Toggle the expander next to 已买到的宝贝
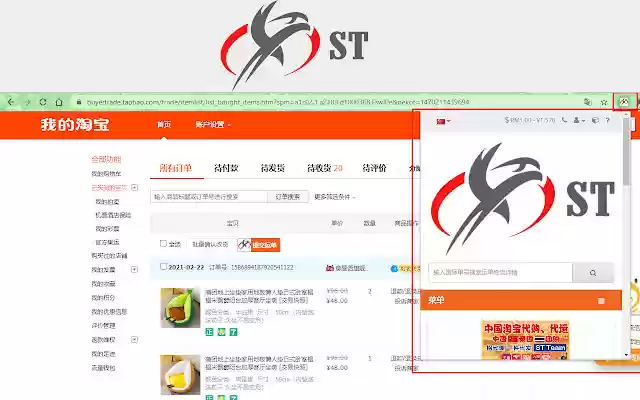 coord(134,188)
